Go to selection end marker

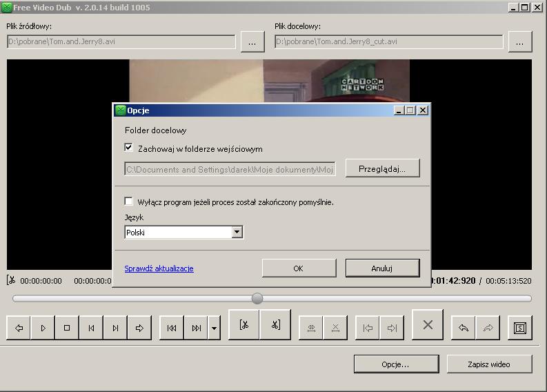(x=392, y=328)
